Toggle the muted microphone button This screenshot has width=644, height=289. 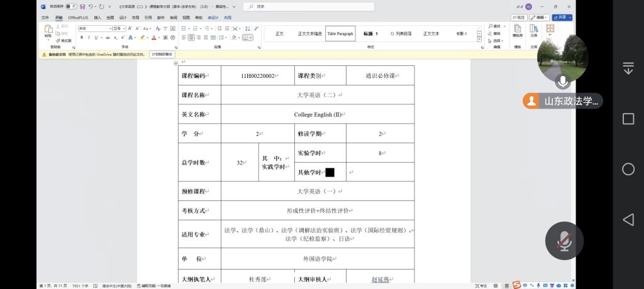[x=564, y=241]
